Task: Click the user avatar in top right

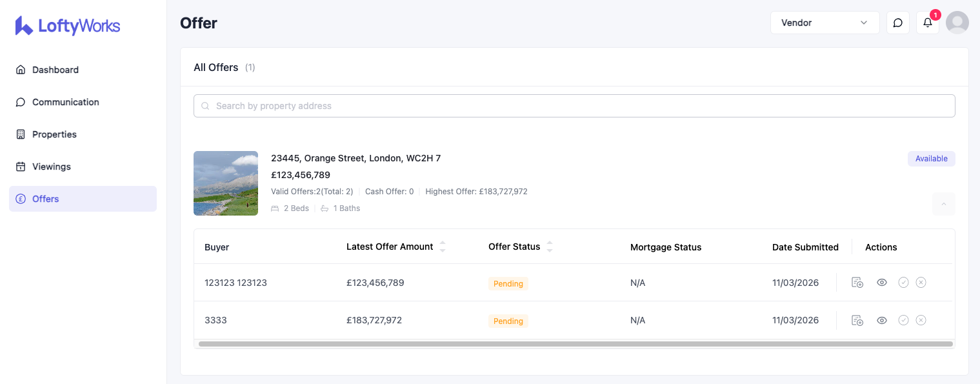Action: [957, 23]
